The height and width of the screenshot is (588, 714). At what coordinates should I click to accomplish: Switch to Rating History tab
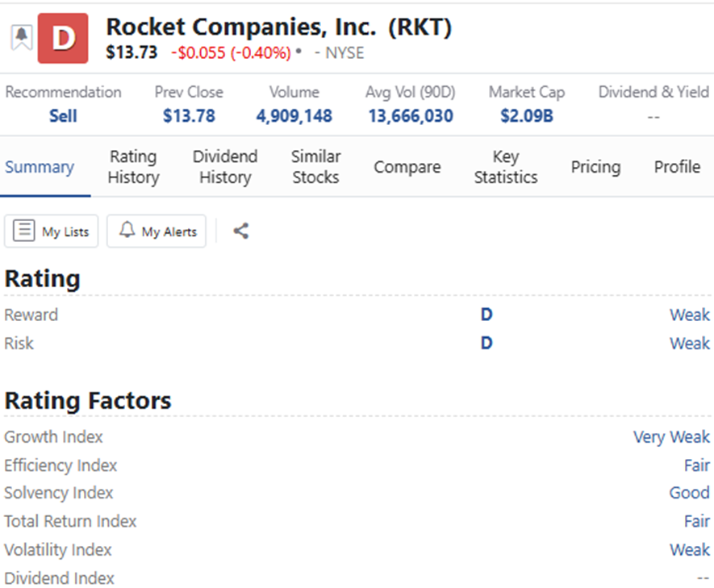click(133, 167)
